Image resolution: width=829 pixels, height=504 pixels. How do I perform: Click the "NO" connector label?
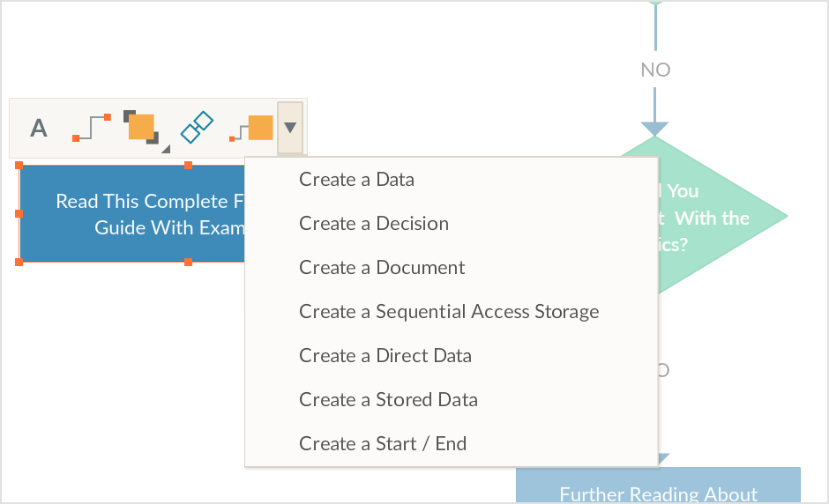(x=655, y=70)
